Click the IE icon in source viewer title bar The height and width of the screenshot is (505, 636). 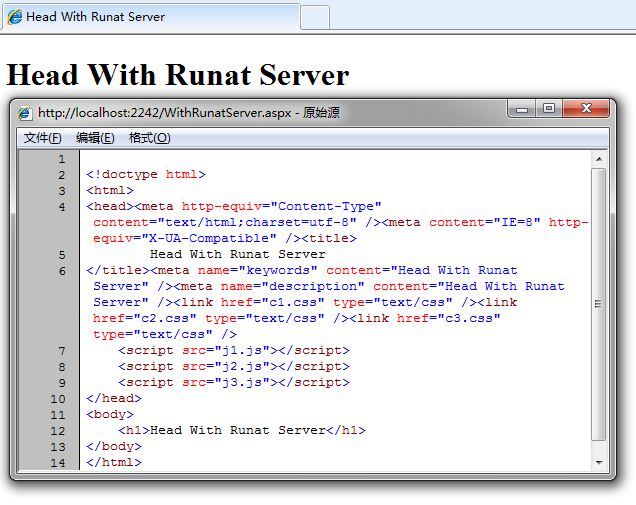click(25, 113)
